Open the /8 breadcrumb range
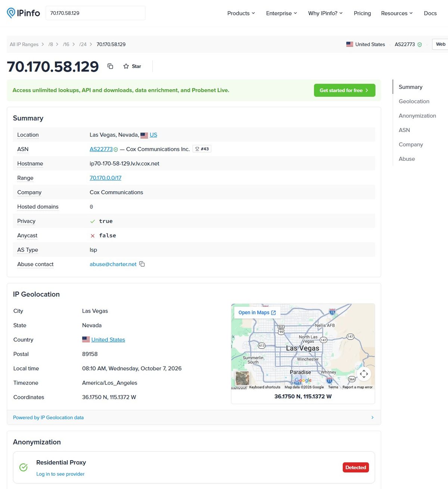The height and width of the screenshot is (489, 448). (x=51, y=44)
